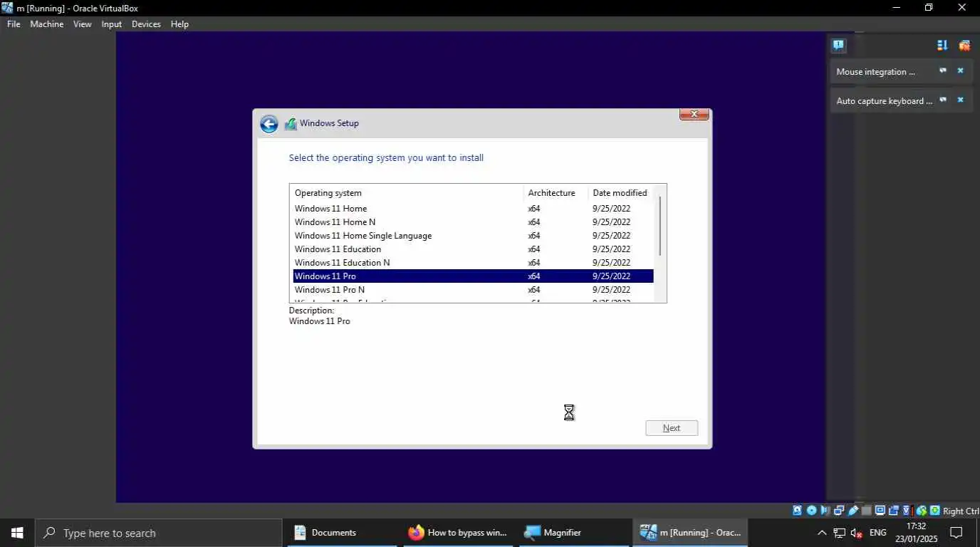This screenshot has height=547, width=980.
Task: Open the clock showing 17:32
Action: click(x=916, y=533)
